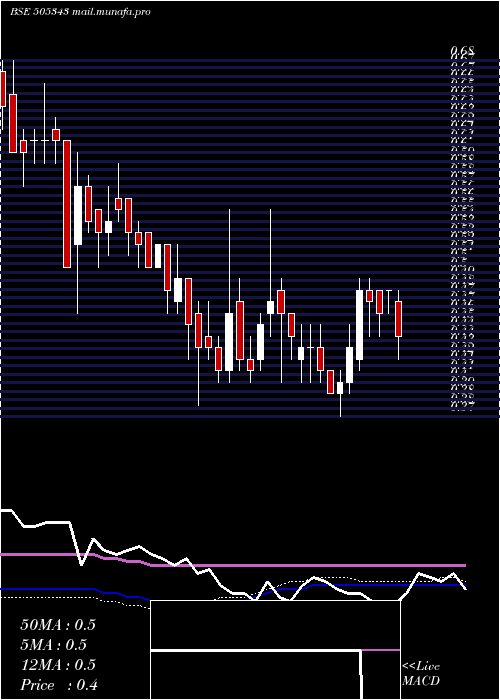Select the 50MA : 0.5 label
Image resolution: width=500 pixels, height=700 pixels.
(x=58, y=625)
